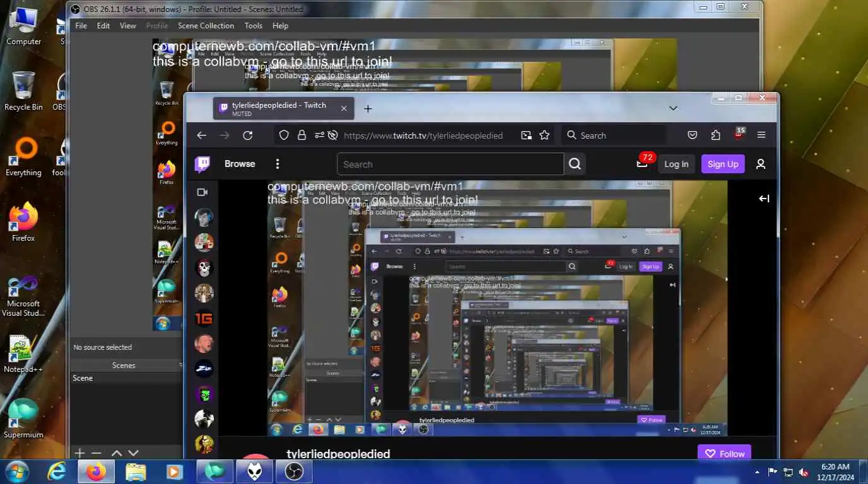Open the skull avatar channel in sidebar
This screenshot has height=484, width=868.
[204, 268]
